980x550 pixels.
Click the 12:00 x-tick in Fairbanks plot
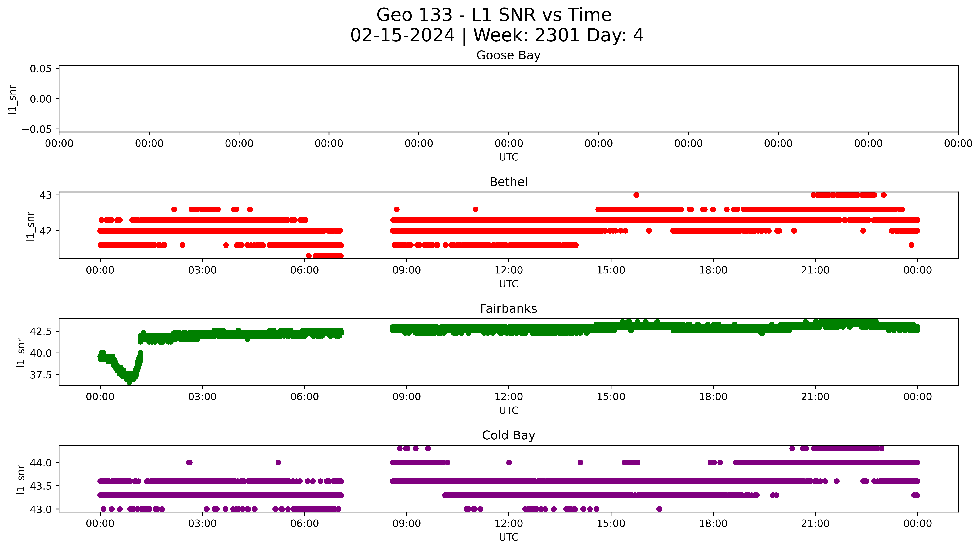pyautogui.click(x=509, y=397)
